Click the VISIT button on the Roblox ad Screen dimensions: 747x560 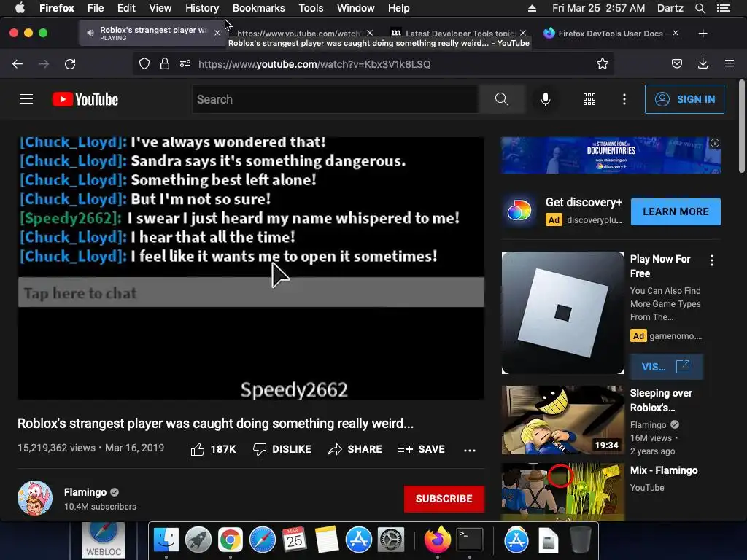666,367
